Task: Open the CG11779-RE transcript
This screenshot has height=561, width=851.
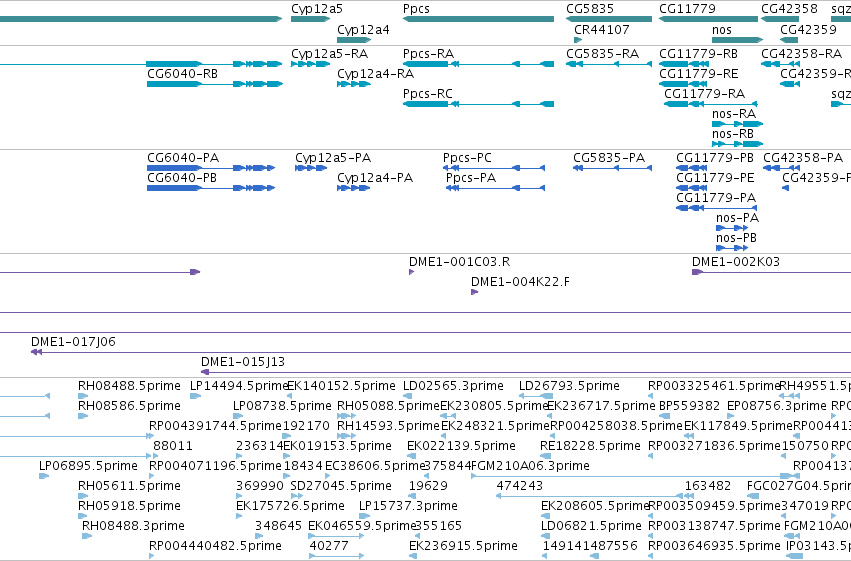Action: 684,84
